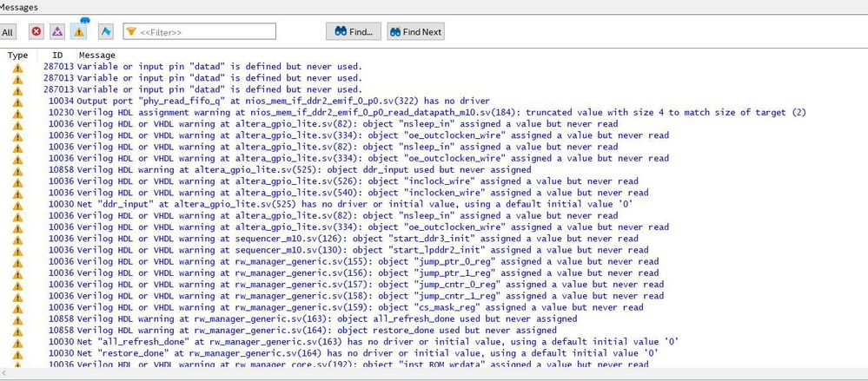Select Net "all_refresh_done" no driver message

point(378,342)
